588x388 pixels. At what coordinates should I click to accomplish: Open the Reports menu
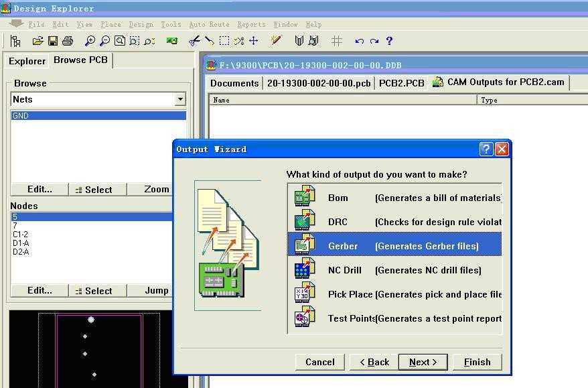click(251, 24)
